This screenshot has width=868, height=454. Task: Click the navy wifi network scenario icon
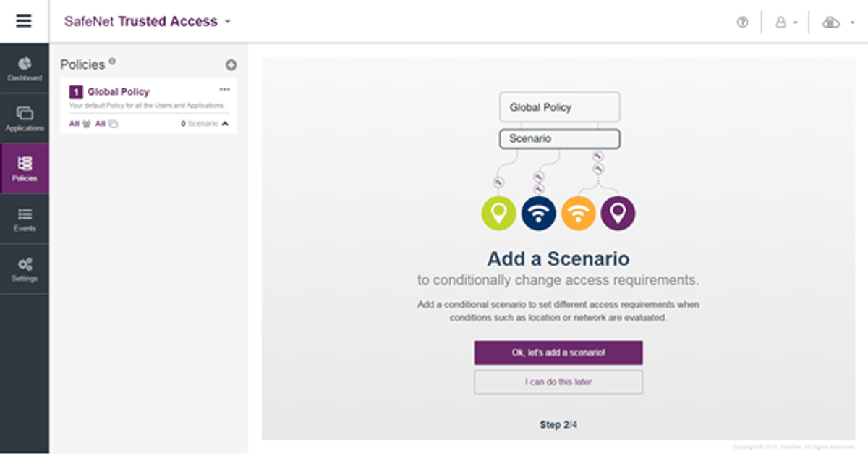pyautogui.click(x=538, y=213)
